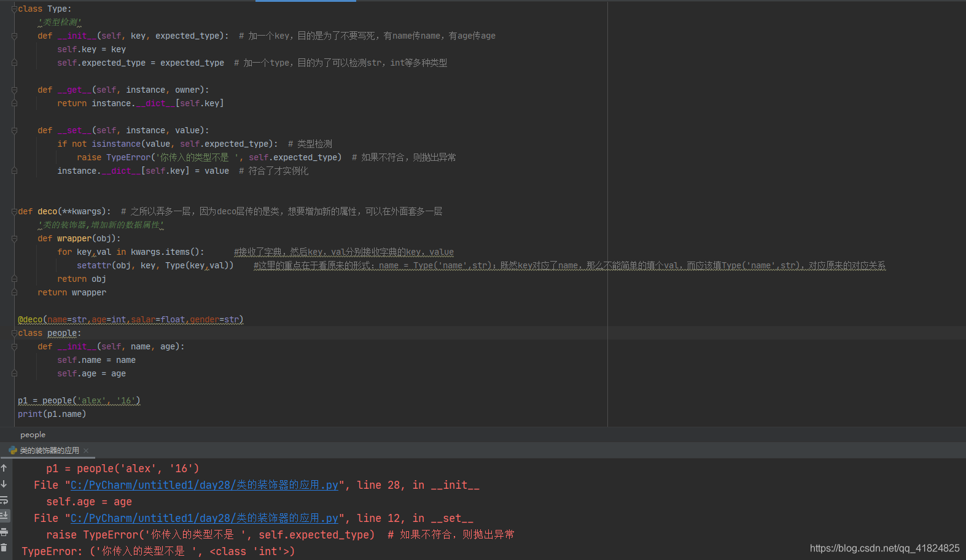Click the up-arrow icon in the run console
Image resolution: width=966 pixels, height=560 pixels.
coord(4,468)
